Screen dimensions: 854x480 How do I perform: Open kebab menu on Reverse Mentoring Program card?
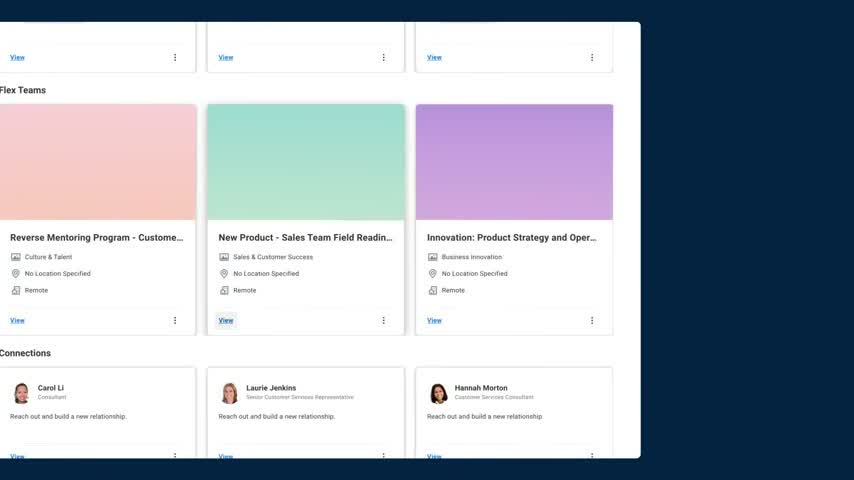pyautogui.click(x=175, y=320)
